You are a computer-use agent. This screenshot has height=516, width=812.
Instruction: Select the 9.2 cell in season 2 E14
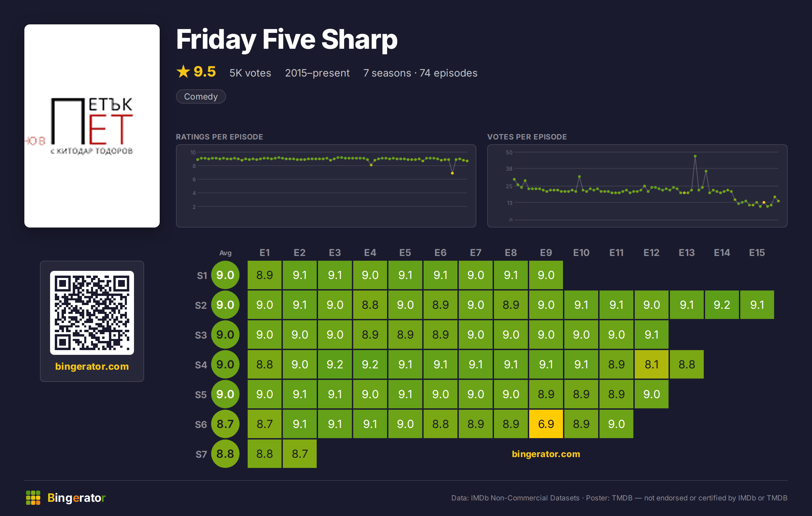(722, 305)
